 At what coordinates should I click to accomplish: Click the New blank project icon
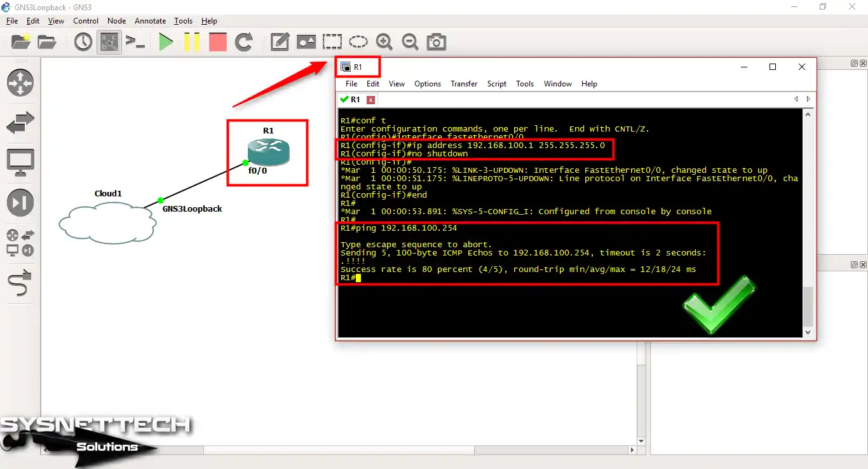(x=20, y=42)
